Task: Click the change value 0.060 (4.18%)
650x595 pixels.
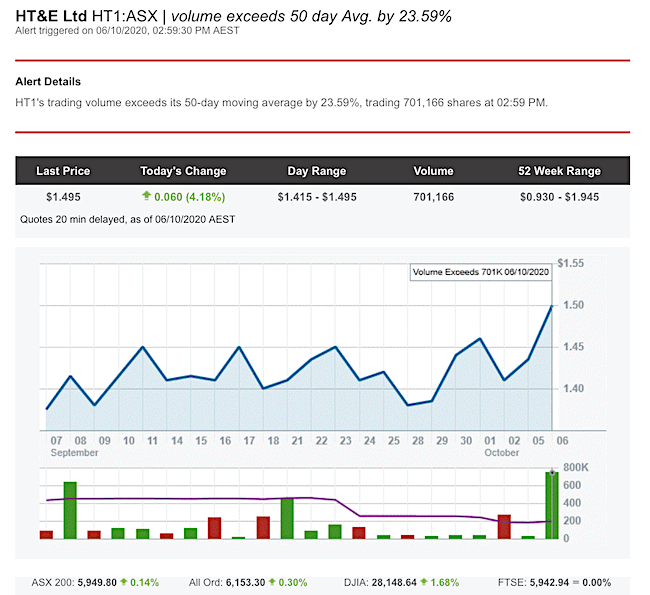Action: 189,197
